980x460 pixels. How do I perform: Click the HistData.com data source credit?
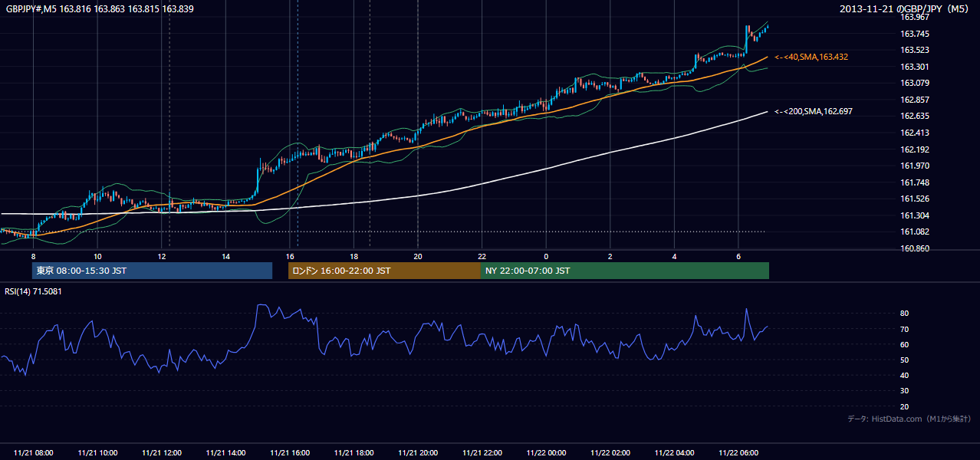(x=909, y=419)
